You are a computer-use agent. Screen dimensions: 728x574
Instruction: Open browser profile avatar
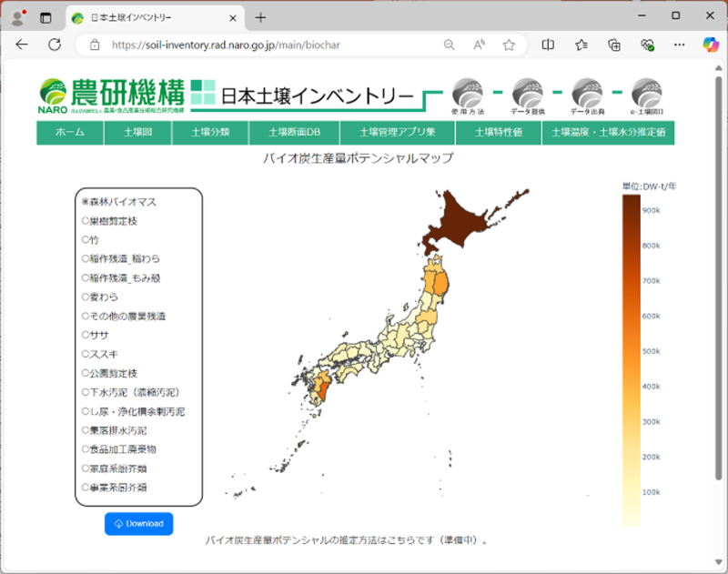pyautogui.click(x=18, y=17)
